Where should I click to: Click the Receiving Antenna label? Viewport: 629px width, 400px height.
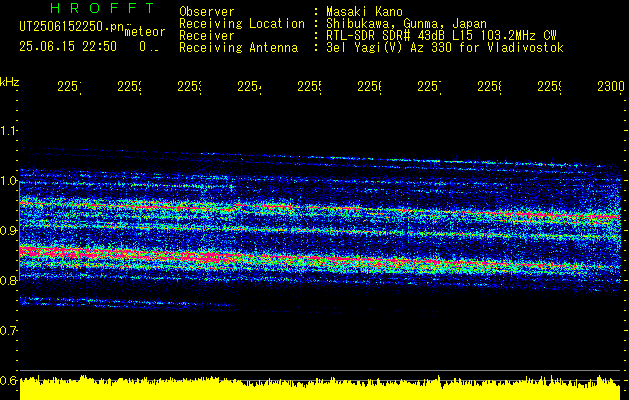pyautogui.click(x=238, y=48)
